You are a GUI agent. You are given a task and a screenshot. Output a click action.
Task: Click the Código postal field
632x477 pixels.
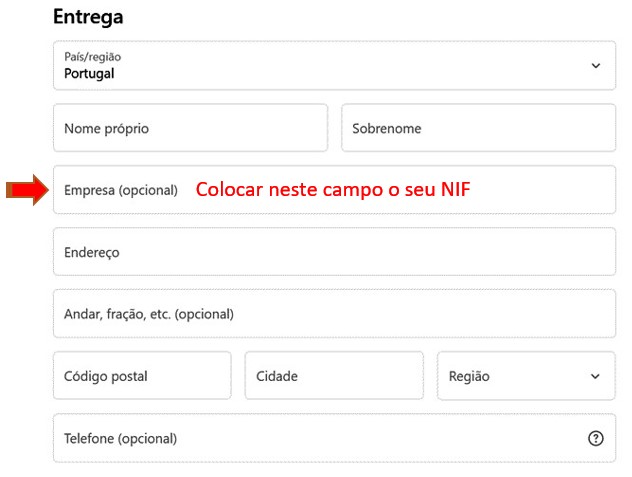pyautogui.click(x=142, y=376)
